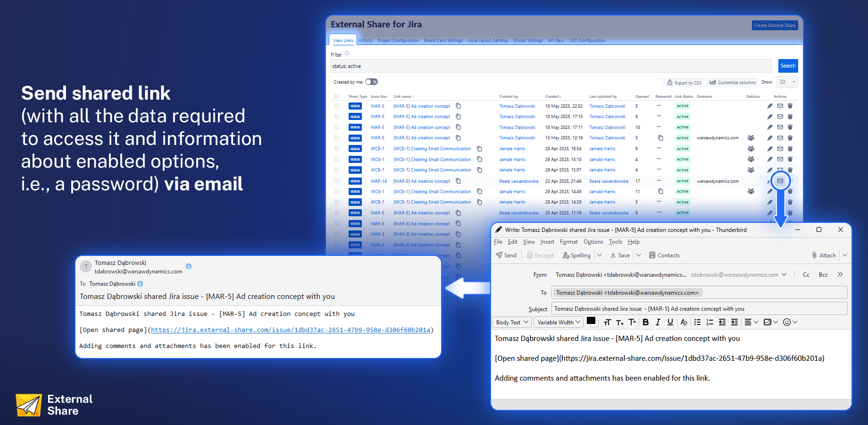Insert numbered list in Thunderbird editor
Screen dimensions: 868x425
pos(709,322)
